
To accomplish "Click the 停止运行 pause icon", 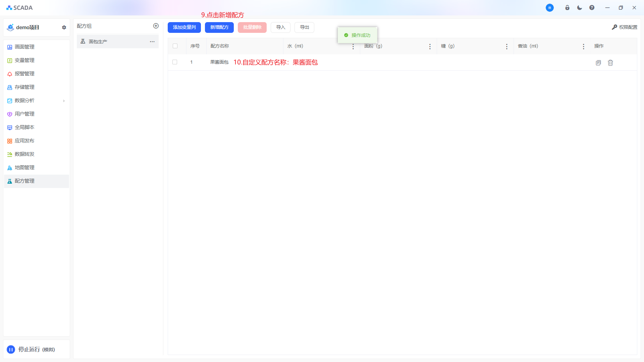I will 11,350.
